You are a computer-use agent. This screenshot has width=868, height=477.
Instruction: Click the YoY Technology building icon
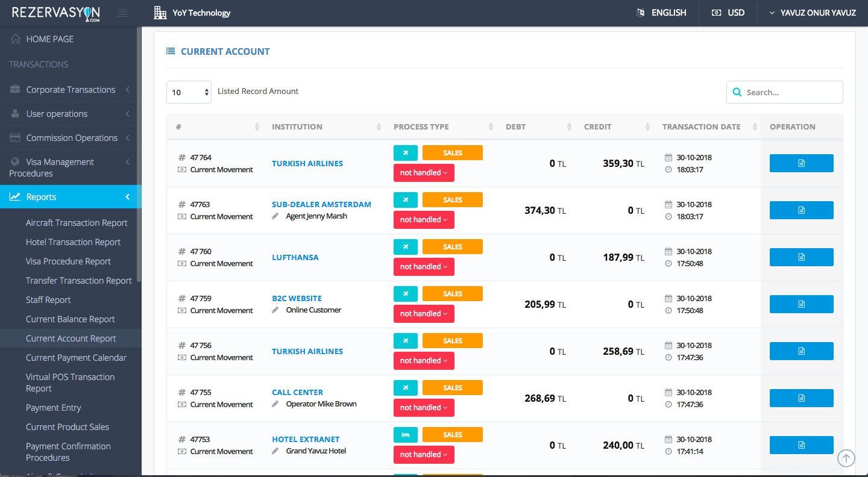click(x=160, y=13)
